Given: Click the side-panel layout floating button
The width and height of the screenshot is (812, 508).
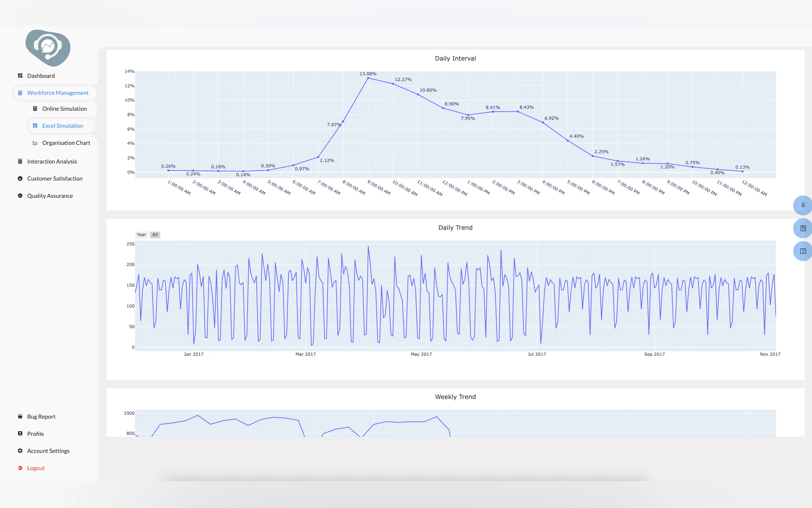Looking at the screenshot, I should pos(803,251).
